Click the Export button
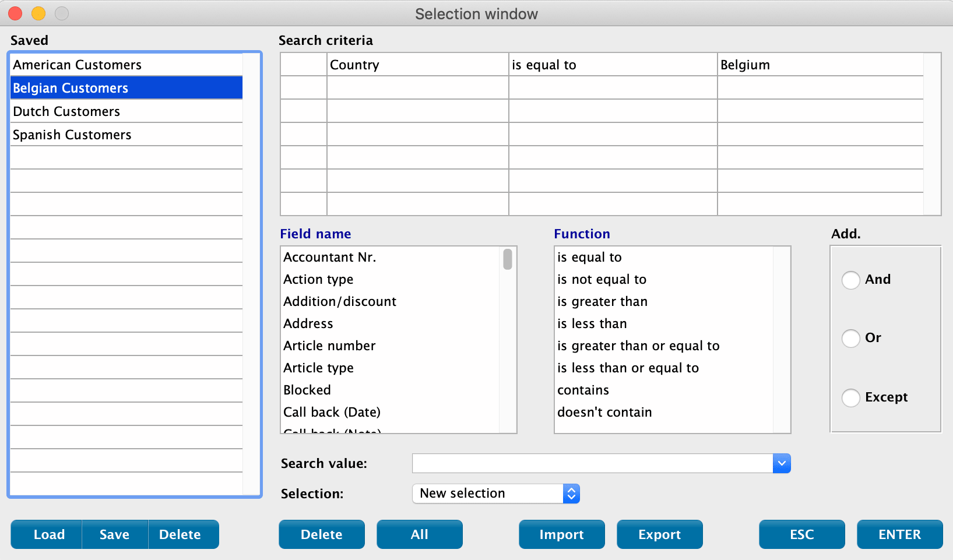 [660, 534]
